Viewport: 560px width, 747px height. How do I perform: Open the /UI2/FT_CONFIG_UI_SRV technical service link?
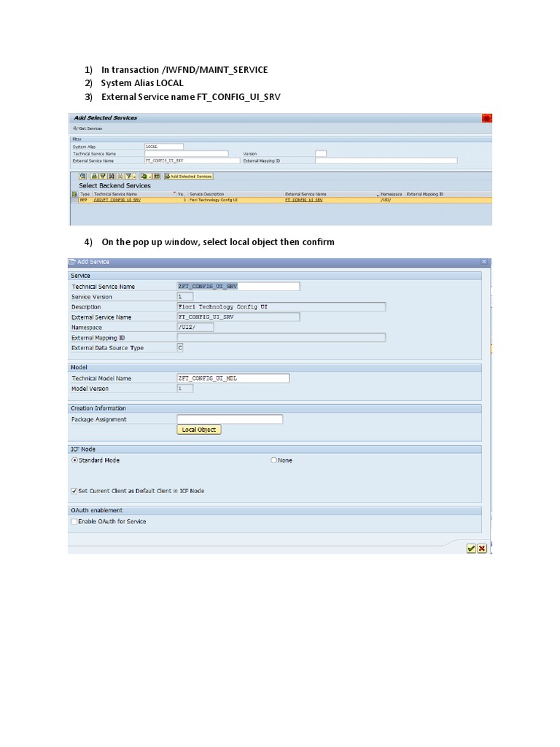coord(117,200)
